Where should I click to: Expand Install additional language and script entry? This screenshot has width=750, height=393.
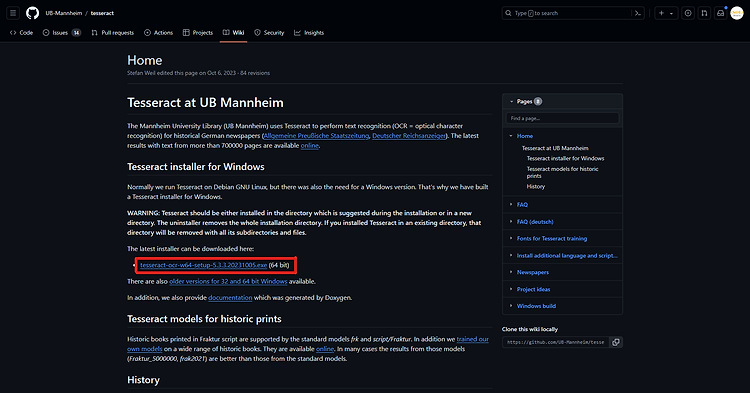[511, 255]
